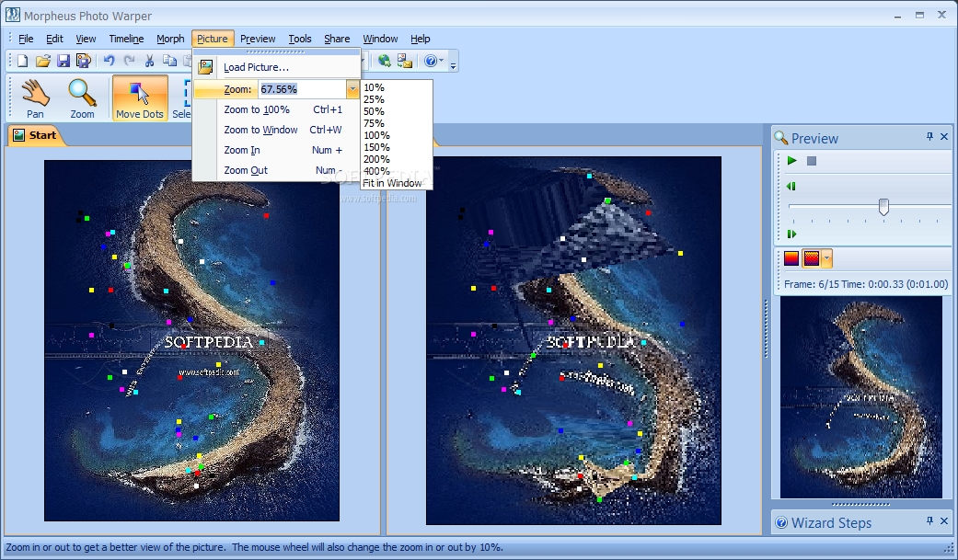The height and width of the screenshot is (560, 958).
Task: Stop the preview playback
Action: coord(812,161)
